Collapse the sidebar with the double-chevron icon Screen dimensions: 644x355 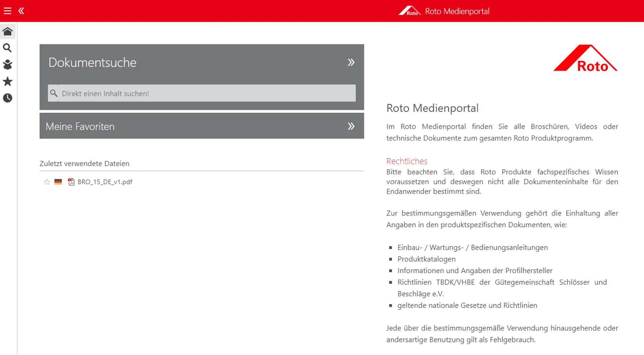[x=21, y=11]
